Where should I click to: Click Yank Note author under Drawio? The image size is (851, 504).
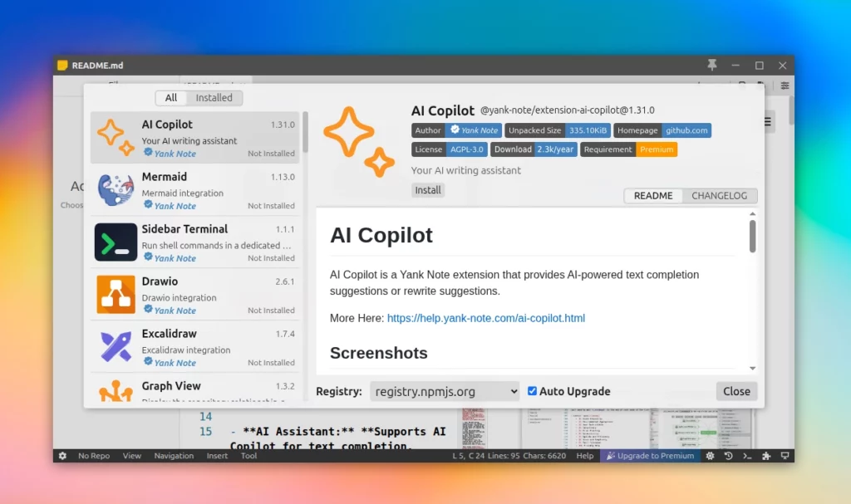[x=175, y=311]
